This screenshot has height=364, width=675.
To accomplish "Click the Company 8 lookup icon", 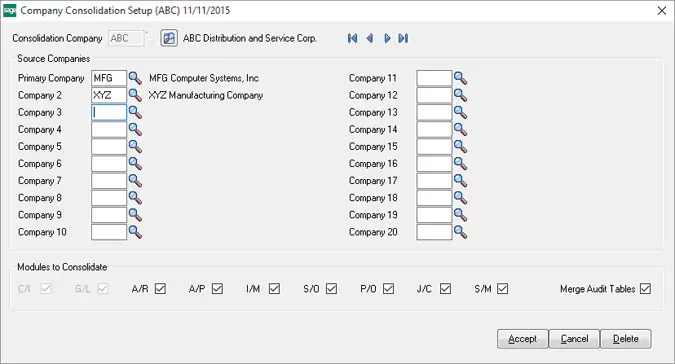I will pos(135,198).
